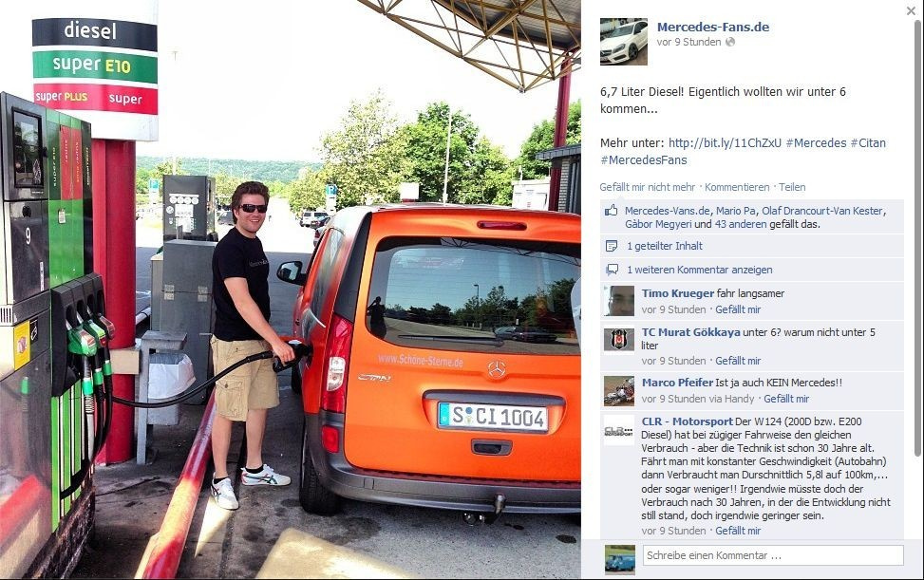Click the #Citan hashtag
Image resolution: width=924 pixels, height=580 pixels.
click(867, 143)
